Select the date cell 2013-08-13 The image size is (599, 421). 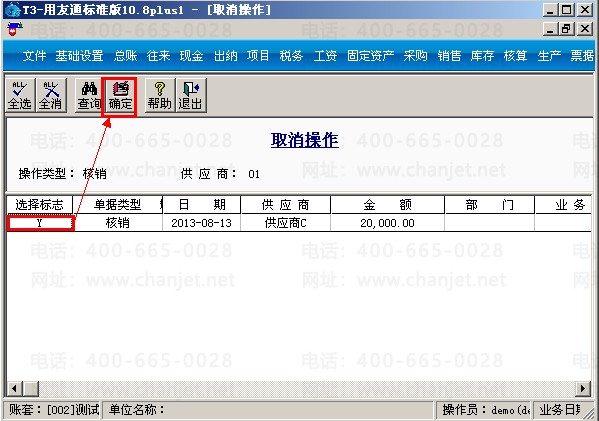click(202, 223)
